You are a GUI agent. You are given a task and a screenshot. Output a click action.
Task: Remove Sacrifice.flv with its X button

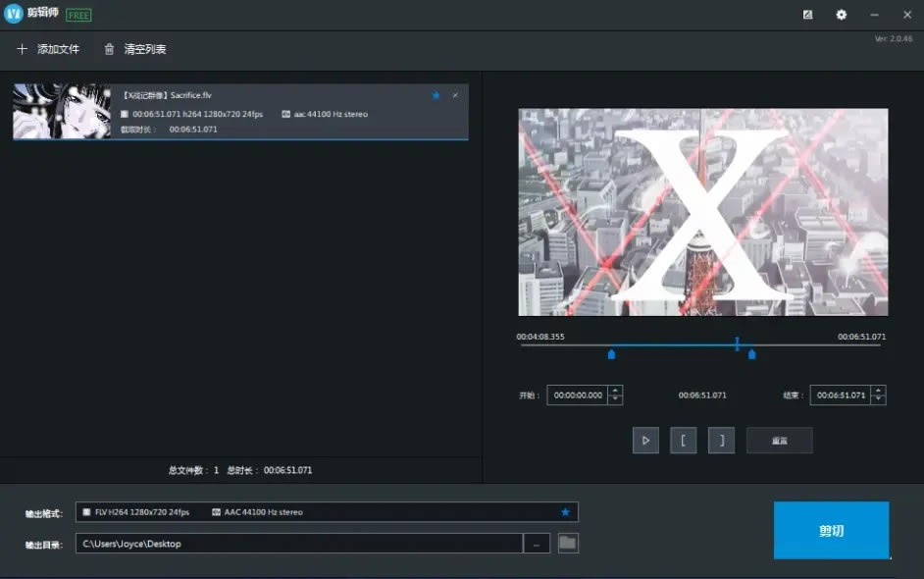(x=453, y=95)
